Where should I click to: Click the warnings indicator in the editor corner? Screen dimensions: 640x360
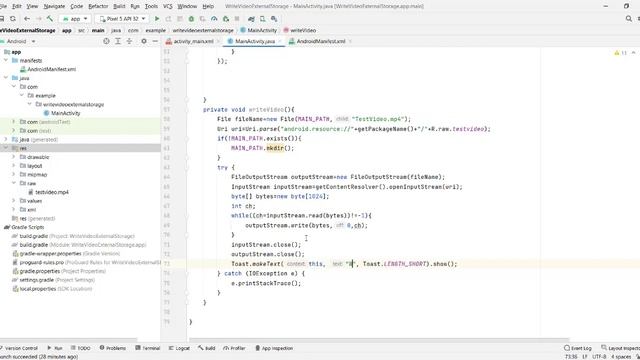(x=620, y=53)
